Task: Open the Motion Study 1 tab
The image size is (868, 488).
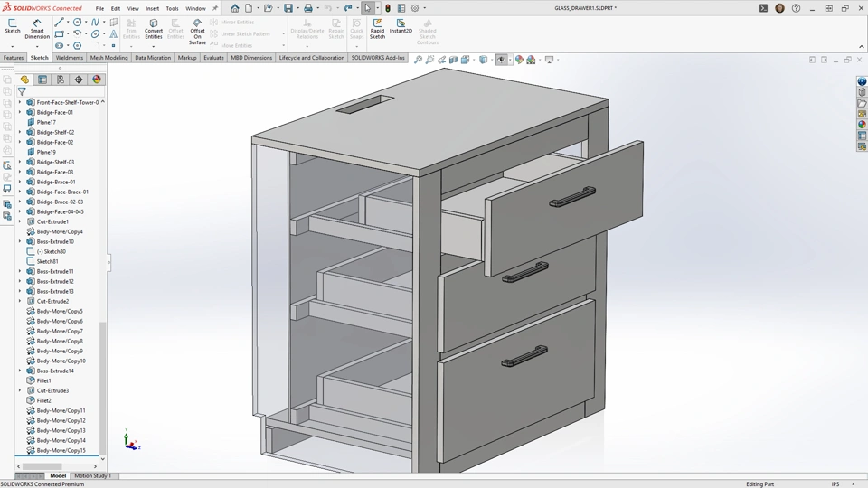Action: click(92, 475)
